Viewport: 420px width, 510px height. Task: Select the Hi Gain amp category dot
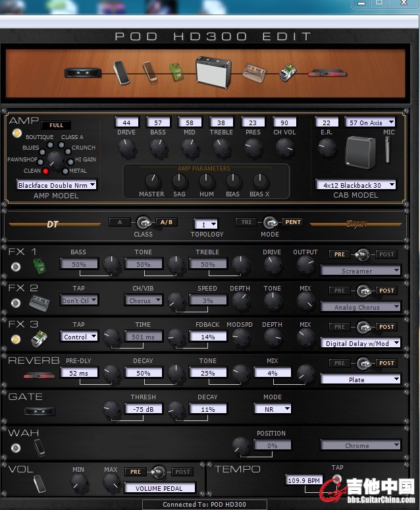point(70,161)
